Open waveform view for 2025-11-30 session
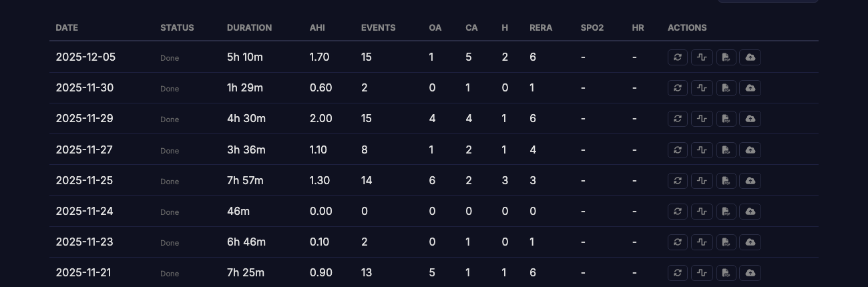Screen dimensions: 868x287 click(x=702, y=88)
